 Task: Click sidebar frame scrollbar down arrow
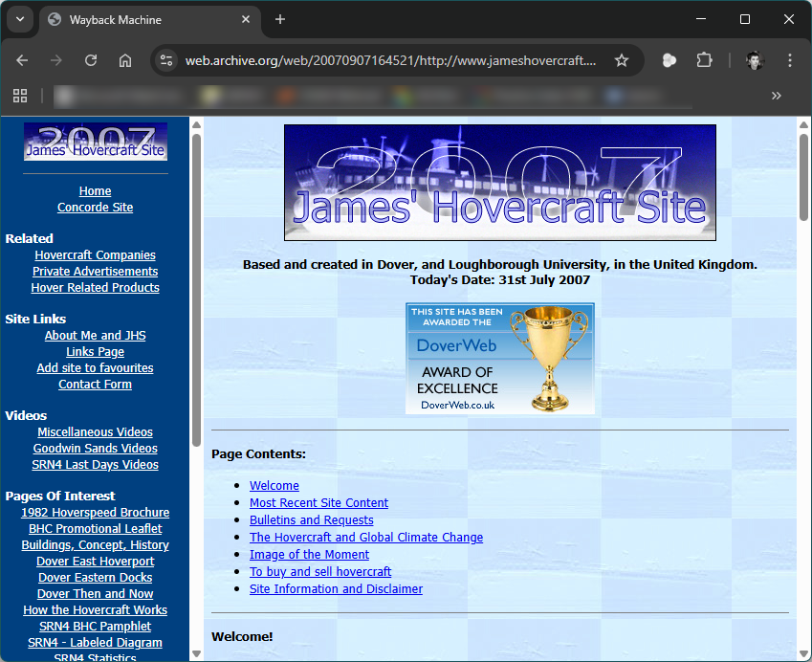196,653
